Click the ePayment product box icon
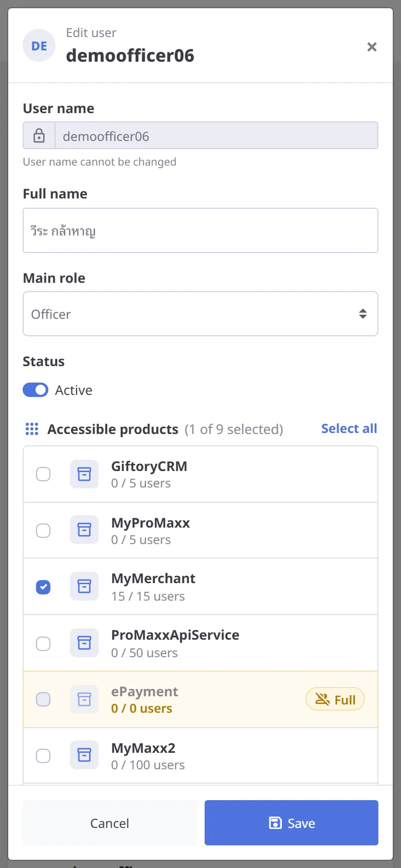The width and height of the screenshot is (401, 868). [84, 699]
